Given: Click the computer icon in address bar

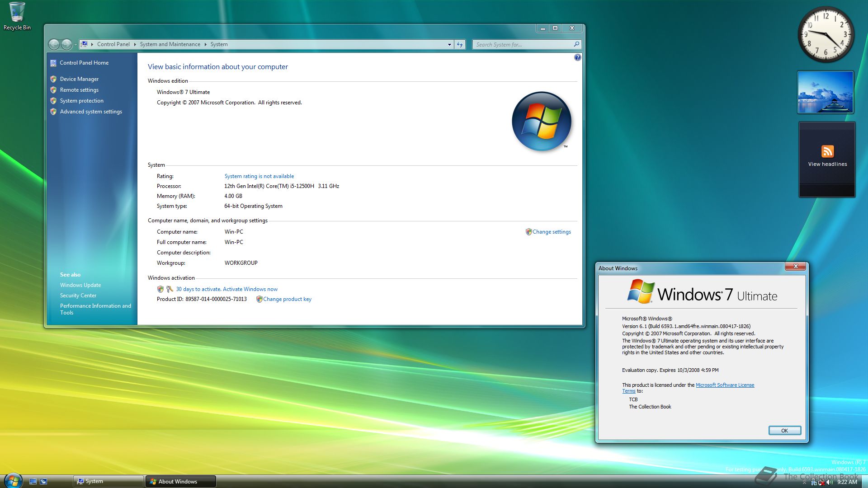Looking at the screenshot, I should (84, 44).
